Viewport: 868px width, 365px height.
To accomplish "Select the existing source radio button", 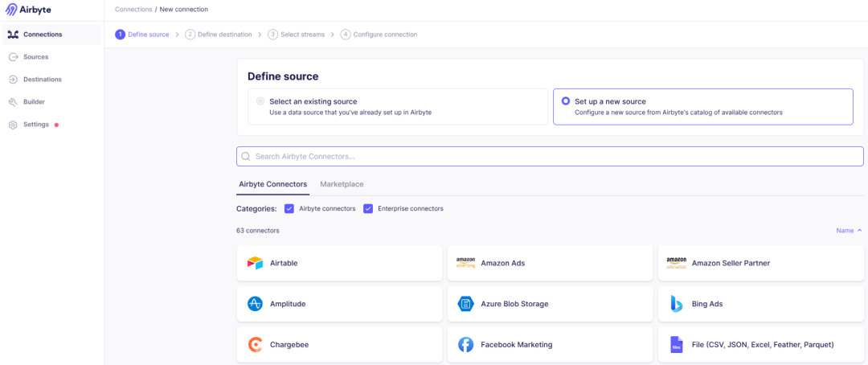I will pyautogui.click(x=260, y=101).
